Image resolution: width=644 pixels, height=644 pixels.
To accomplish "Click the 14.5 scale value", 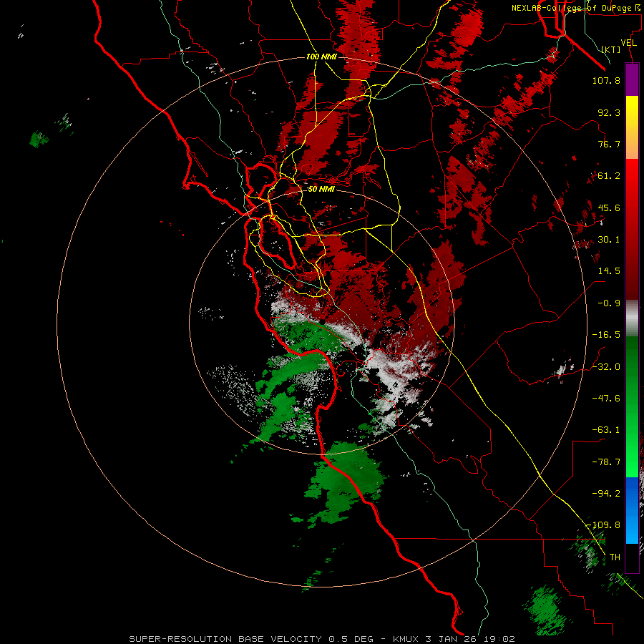I will point(609,271).
